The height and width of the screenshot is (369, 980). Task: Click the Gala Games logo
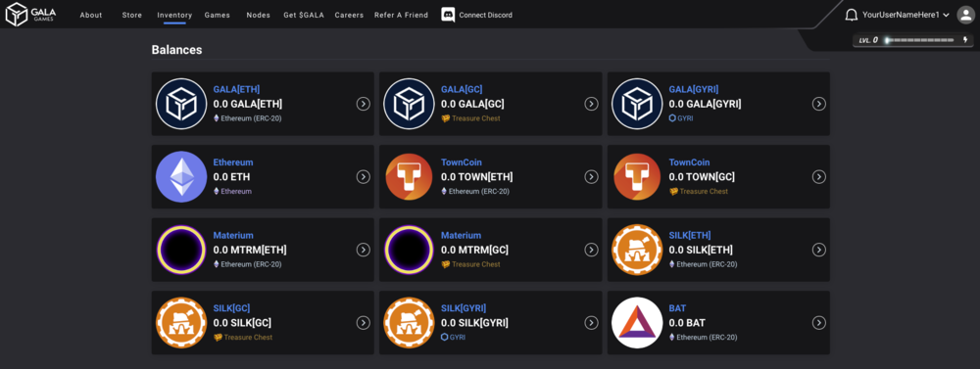coord(30,14)
